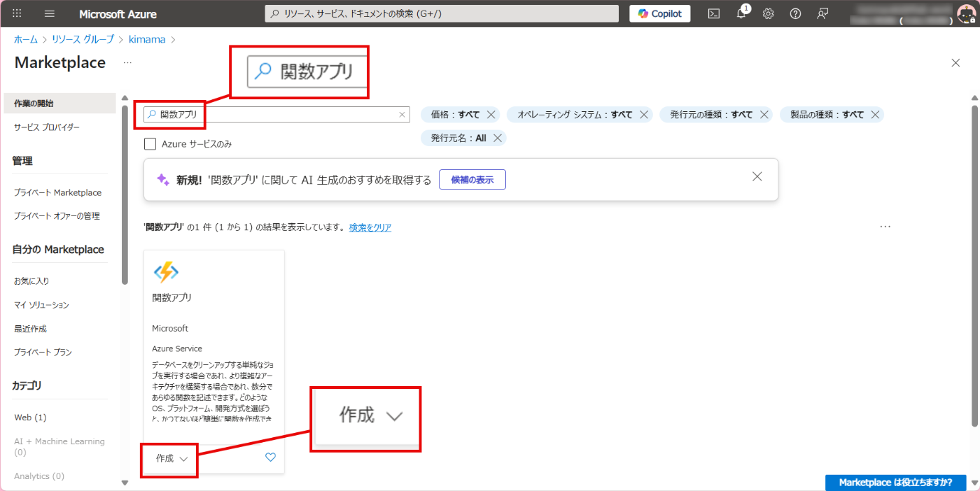The width and height of the screenshot is (980, 491).
Task: Open the 製品の種類 filter pill
Action: [827, 115]
